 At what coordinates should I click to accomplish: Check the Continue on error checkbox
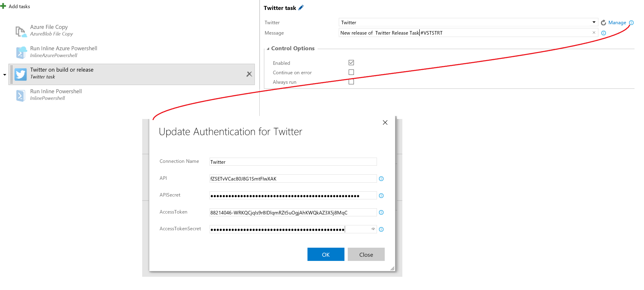pos(351,72)
